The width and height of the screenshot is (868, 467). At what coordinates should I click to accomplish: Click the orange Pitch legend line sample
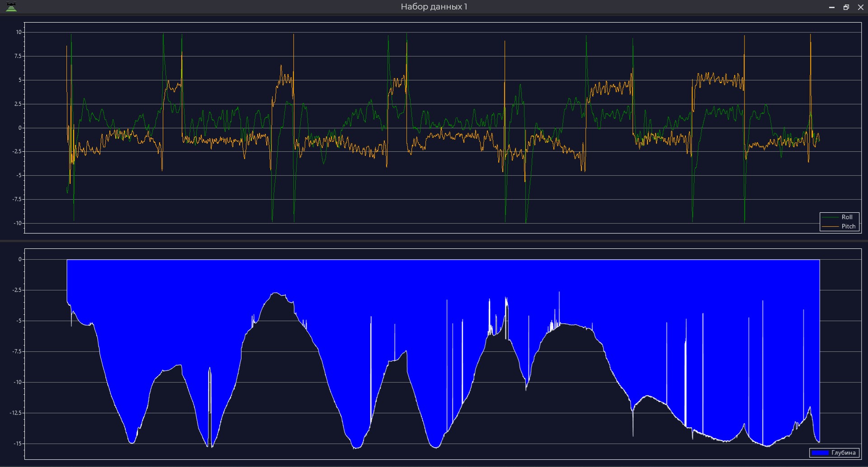(830, 226)
